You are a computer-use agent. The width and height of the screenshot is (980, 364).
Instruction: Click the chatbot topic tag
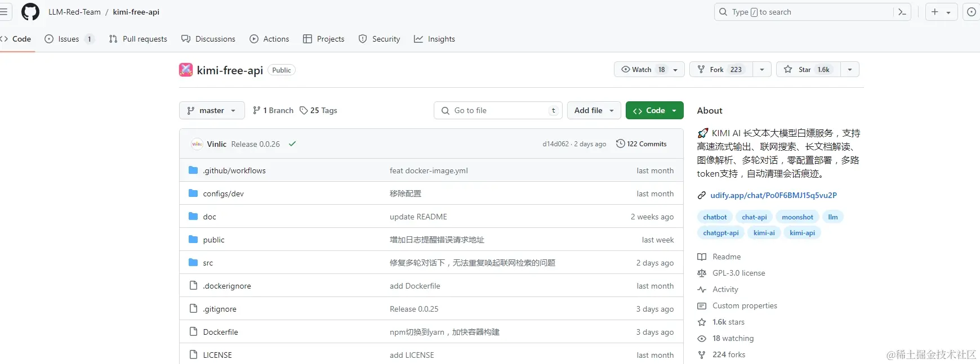coord(715,217)
